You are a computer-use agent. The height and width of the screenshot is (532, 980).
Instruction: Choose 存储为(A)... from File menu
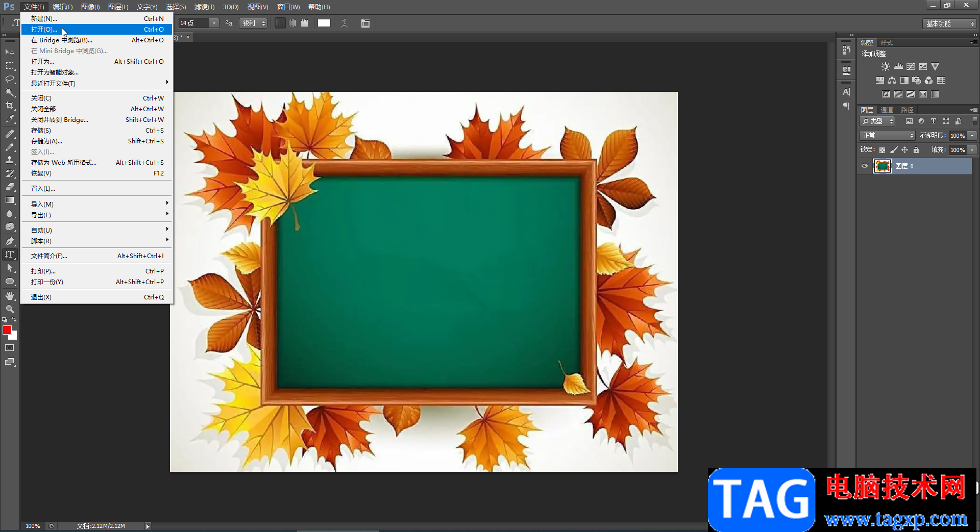point(97,141)
